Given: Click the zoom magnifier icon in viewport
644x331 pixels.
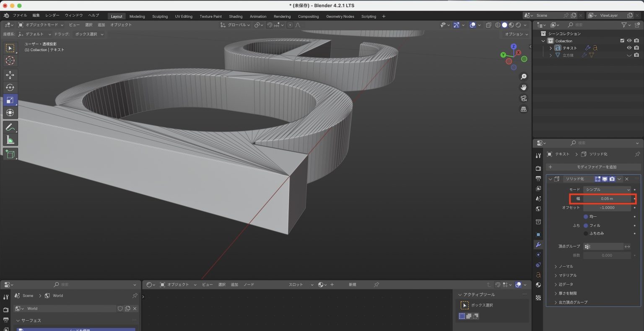Looking at the screenshot, I should pos(523,76).
